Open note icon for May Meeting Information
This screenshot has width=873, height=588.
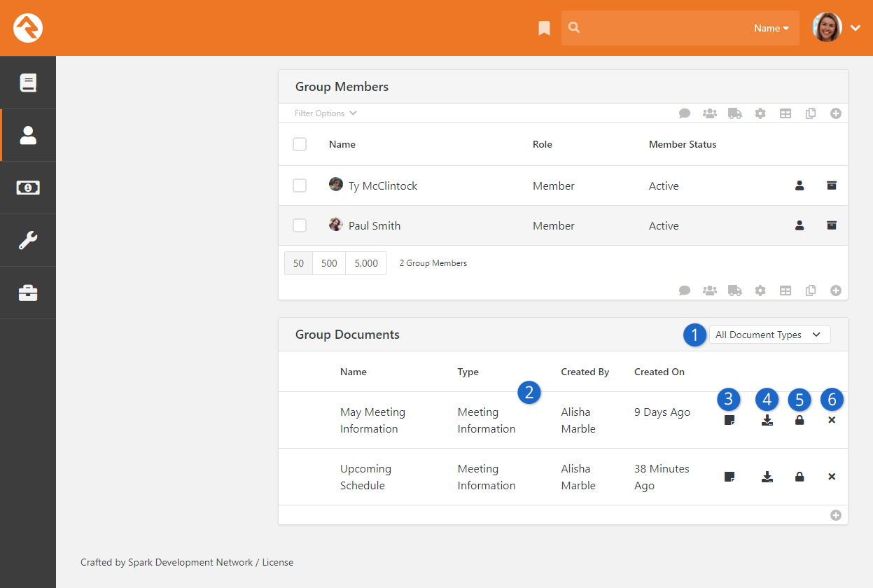coord(729,420)
